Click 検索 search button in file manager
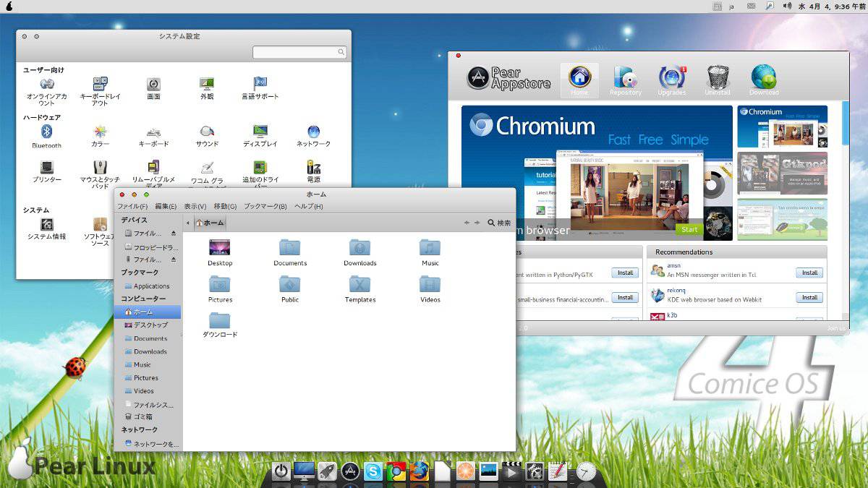Viewport: 868px width, 488px height. pyautogui.click(x=499, y=223)
